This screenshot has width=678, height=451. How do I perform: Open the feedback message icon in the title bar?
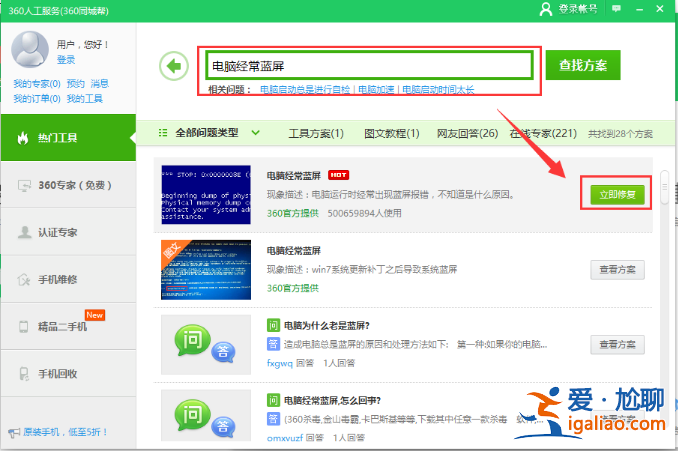(x=616, y=9)
